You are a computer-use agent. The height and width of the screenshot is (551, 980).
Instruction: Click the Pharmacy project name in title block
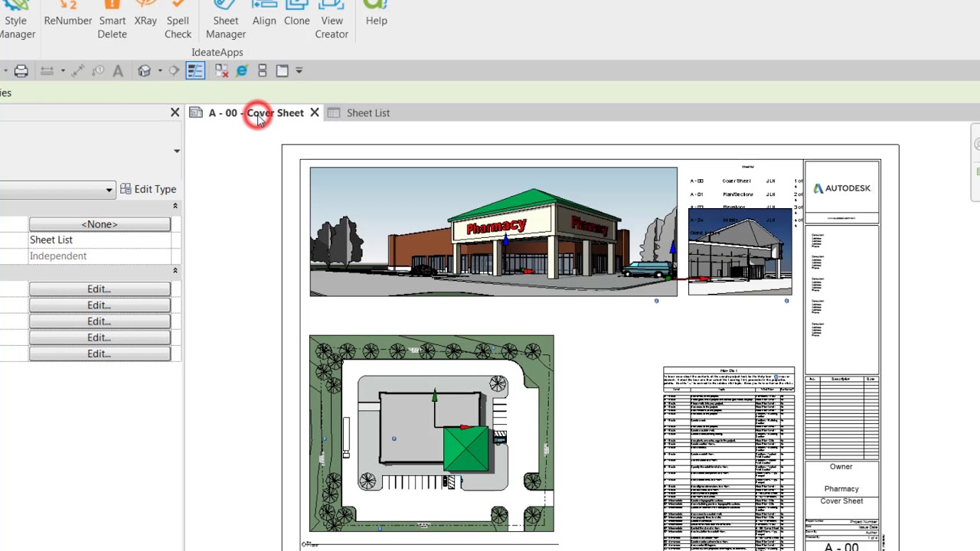click(x=841, y=488)
